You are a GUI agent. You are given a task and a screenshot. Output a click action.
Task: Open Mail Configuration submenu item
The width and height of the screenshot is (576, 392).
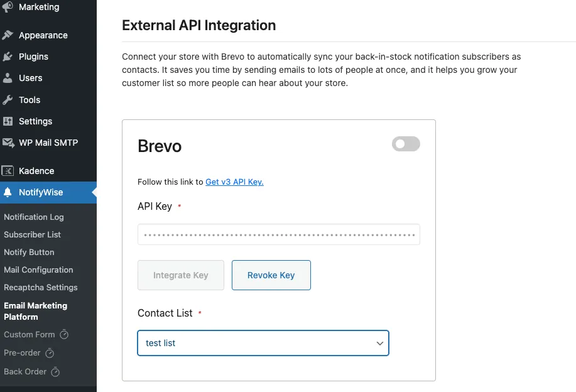tap(38, 269)
